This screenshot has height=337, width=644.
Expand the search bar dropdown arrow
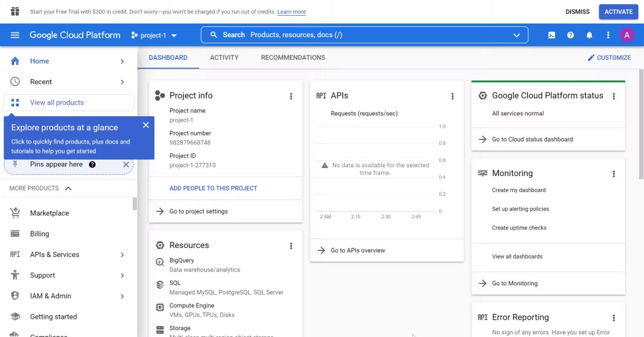pyautogui.click(x=517, y=35)
